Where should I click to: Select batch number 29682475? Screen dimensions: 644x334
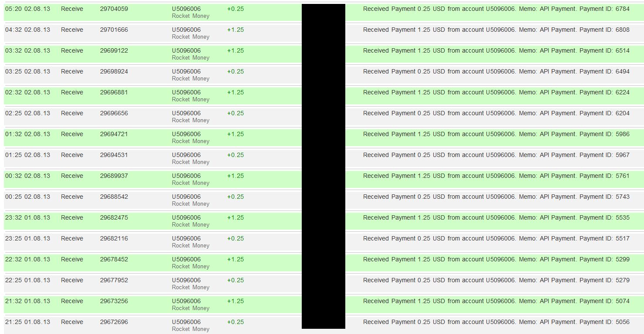[114, 217]
